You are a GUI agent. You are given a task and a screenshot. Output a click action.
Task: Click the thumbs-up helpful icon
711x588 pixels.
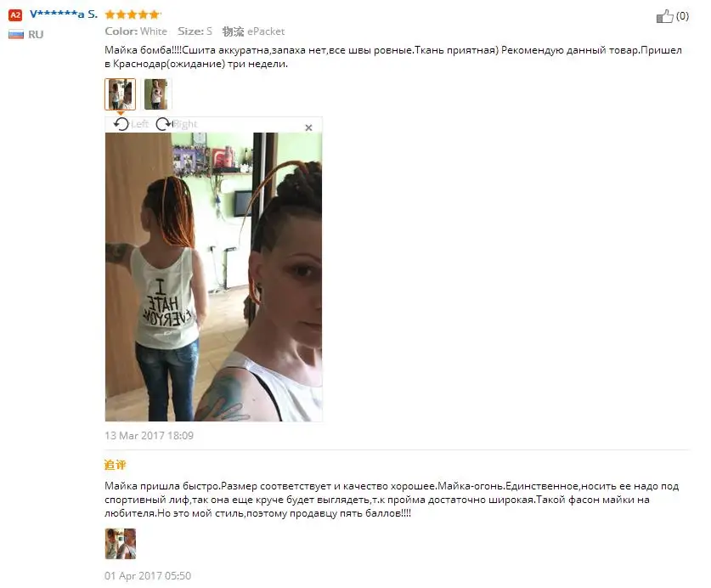pyautogui.click(x=665, y=16)
